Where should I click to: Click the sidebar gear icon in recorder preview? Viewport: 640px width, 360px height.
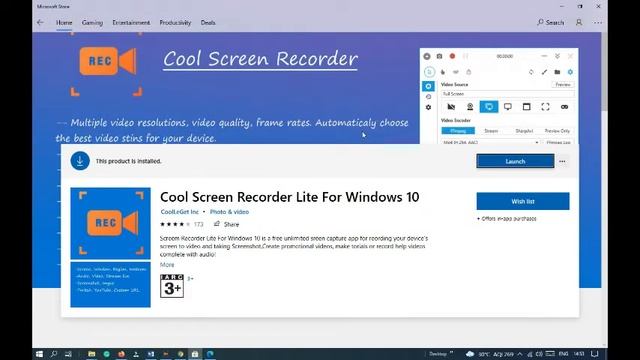click(x=428, y=107)
